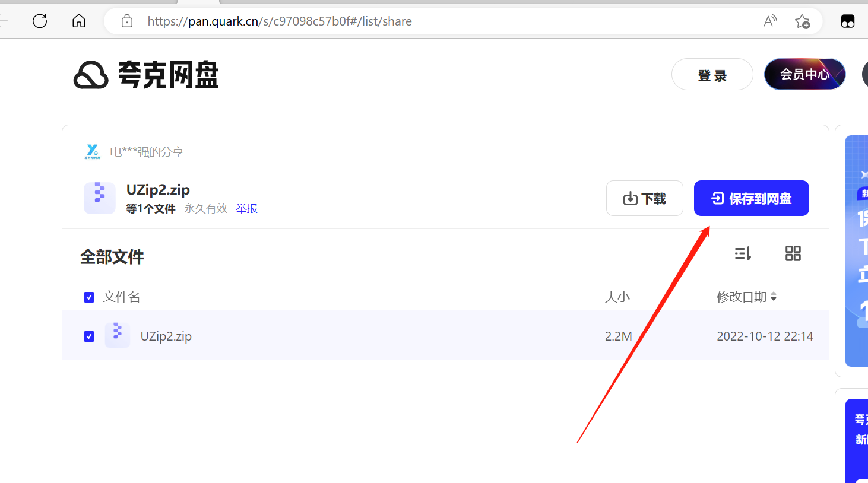This screenshot has height=483, width=868.
Task: Reload the page with the refresh icon
Action: (40, 21)
